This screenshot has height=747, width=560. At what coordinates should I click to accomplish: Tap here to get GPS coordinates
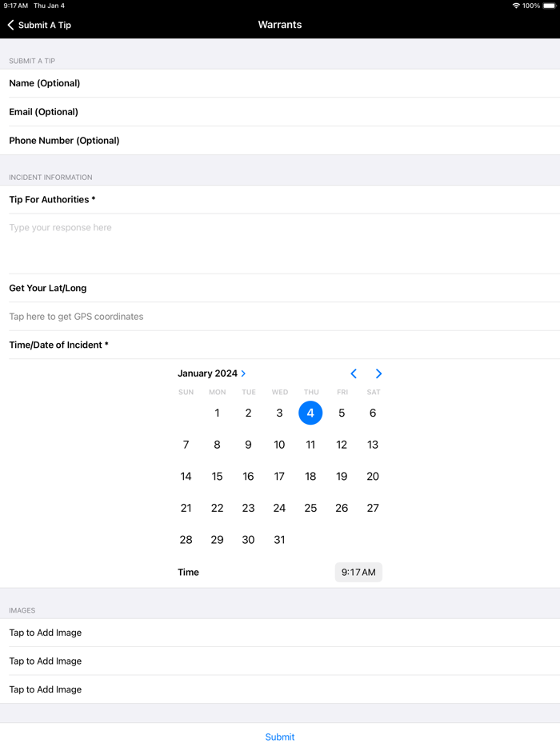280,317
